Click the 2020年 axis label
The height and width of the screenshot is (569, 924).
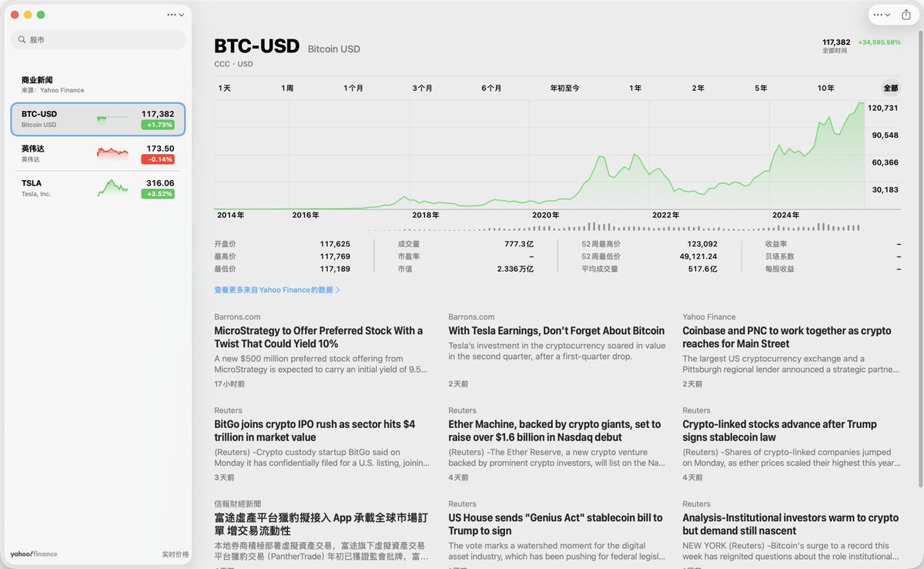[x=546, y=215]
